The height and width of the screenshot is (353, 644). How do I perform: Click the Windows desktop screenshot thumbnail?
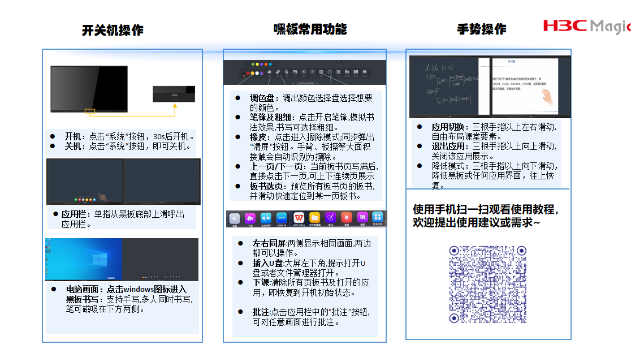[x=84, y=259]
